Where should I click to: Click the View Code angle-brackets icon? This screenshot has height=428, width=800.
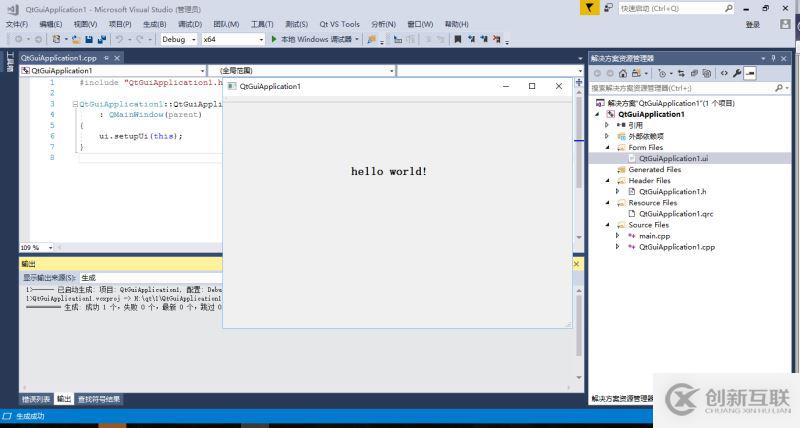(x=724, y=73)
